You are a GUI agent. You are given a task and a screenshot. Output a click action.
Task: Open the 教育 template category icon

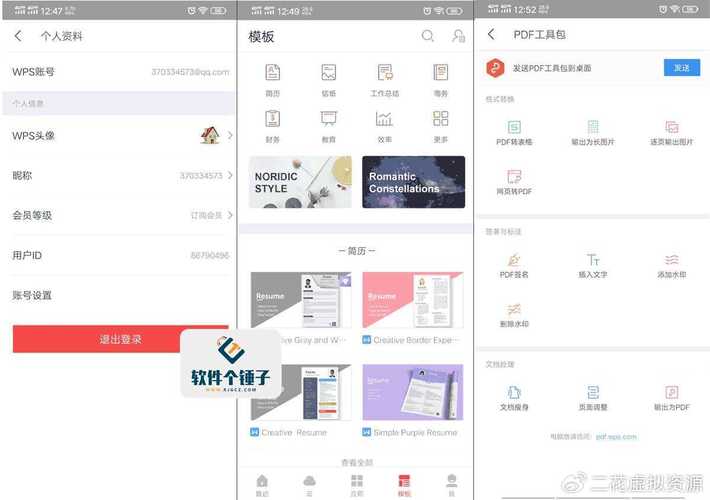click(x=329, y=119)
